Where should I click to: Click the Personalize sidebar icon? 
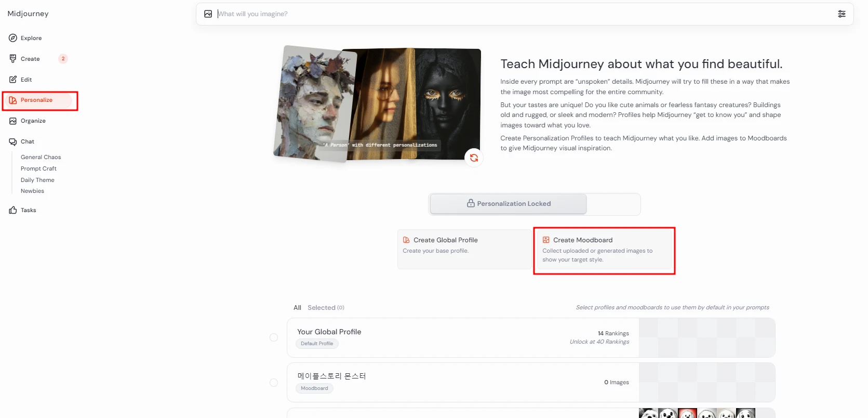tap(13, 100)
